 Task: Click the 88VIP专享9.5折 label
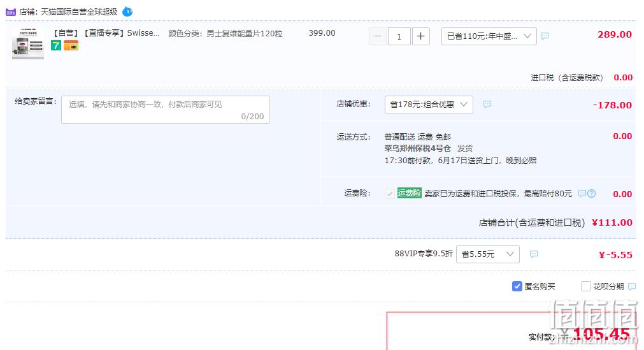pos(424,254)
